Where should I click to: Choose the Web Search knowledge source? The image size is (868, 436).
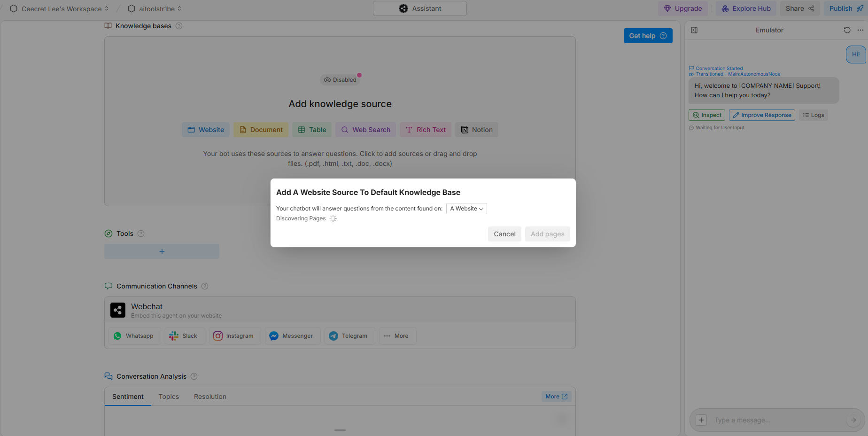(365, 130)
